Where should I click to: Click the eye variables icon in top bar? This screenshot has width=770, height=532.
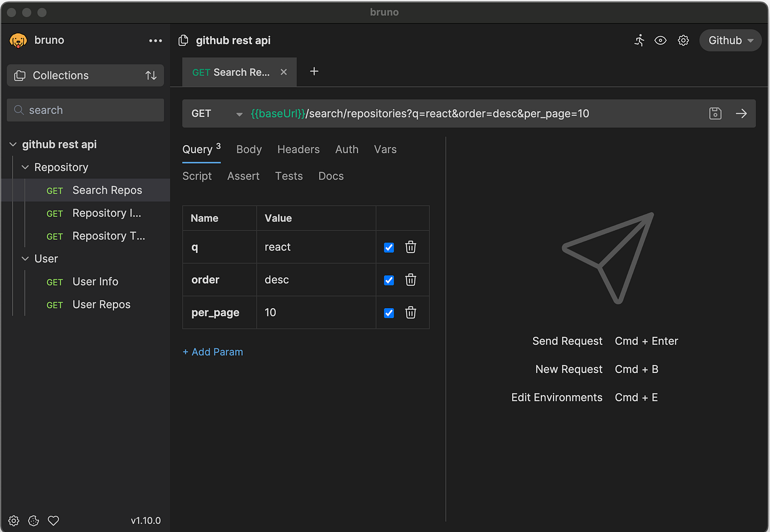(x=661, y=40)
